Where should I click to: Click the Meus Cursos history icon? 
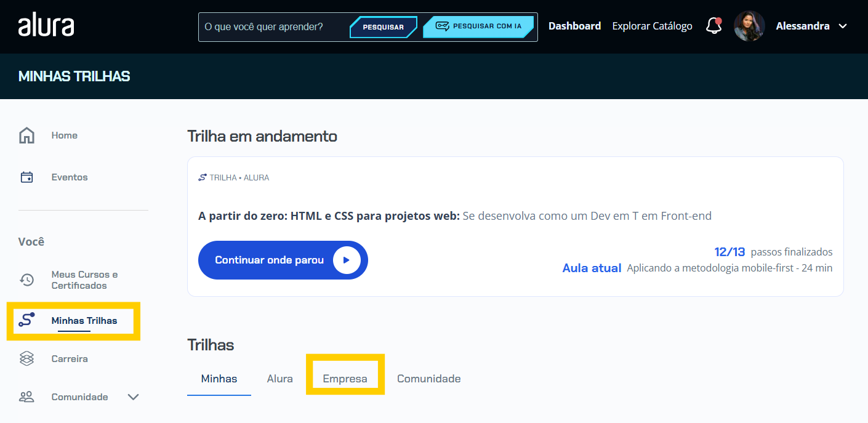(x=26, y=280)
